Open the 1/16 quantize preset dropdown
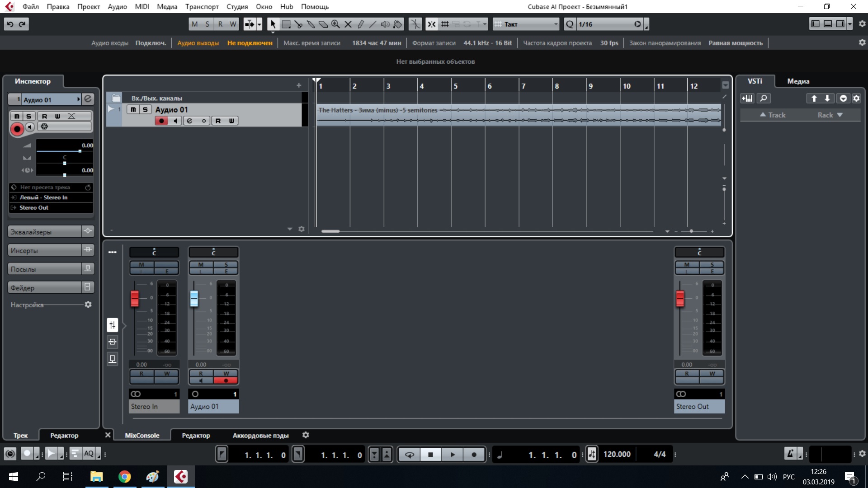 606,24
